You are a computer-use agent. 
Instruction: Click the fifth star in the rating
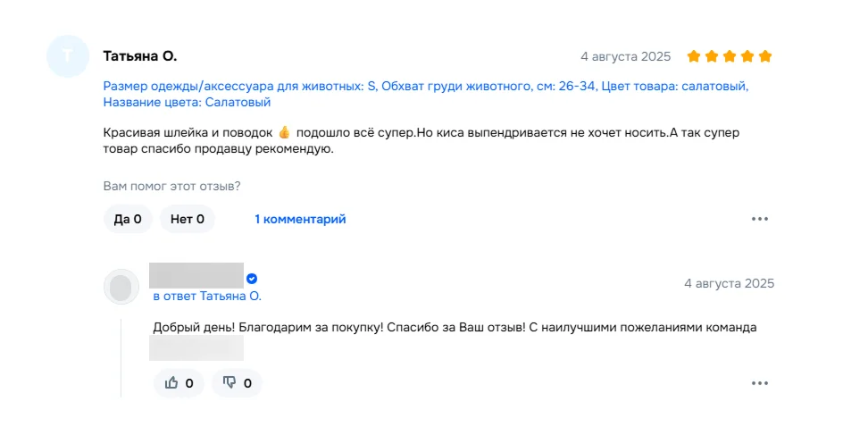pyautogui.click(x=764, y=56)
